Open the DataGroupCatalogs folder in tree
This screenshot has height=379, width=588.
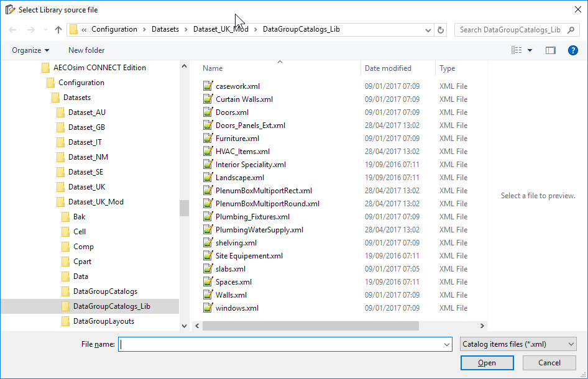(99, 291)
